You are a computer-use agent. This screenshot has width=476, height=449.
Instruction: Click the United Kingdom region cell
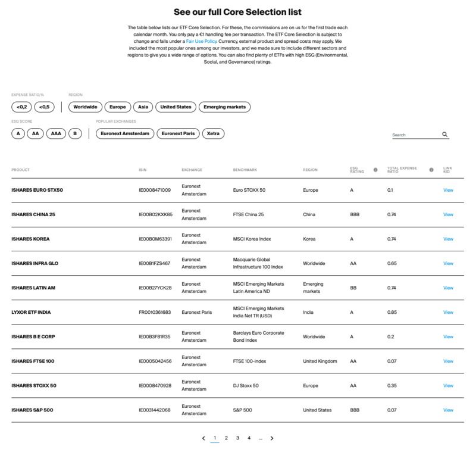(x=320, y=361)
